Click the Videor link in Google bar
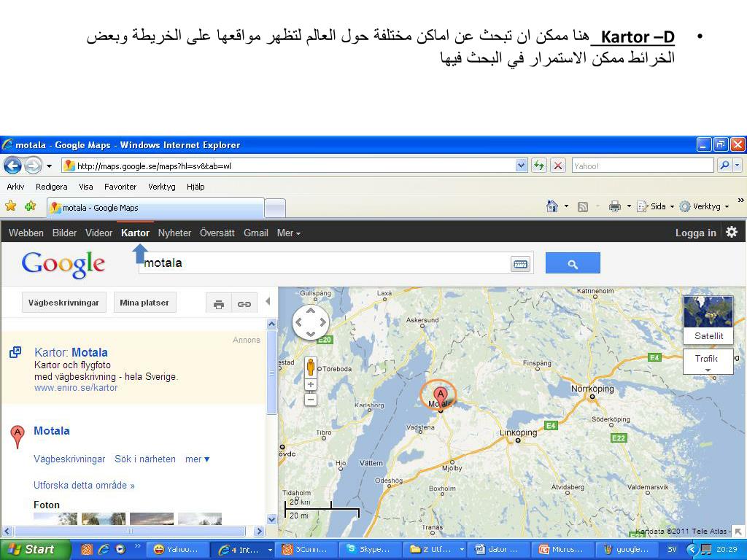The width and height of the screenshot is (747, 560). 98,233
